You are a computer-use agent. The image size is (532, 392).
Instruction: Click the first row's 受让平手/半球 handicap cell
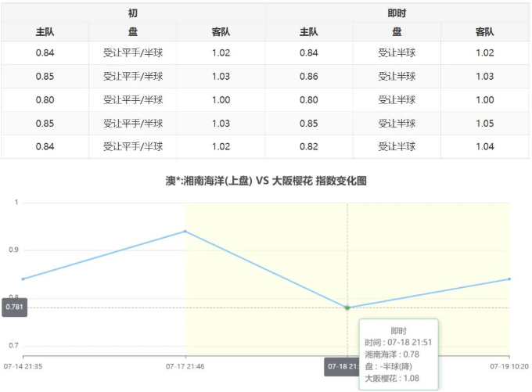[x=133, y=53]
